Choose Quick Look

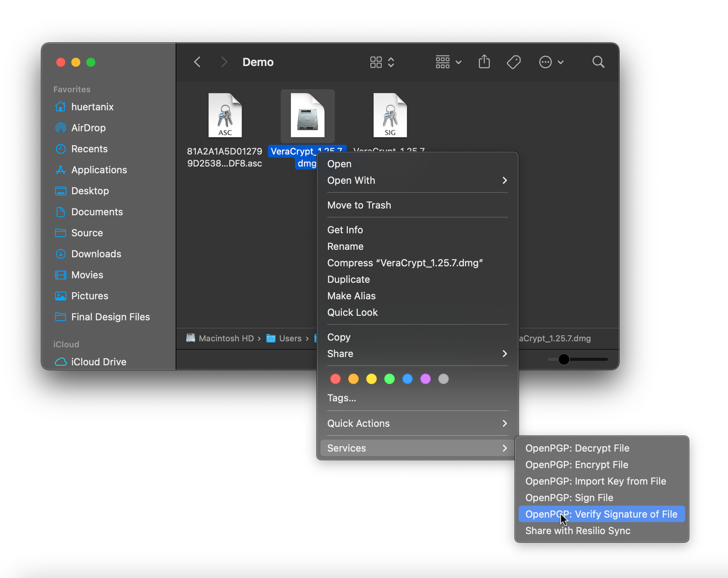pyautogui.click(x=417, y=312)
